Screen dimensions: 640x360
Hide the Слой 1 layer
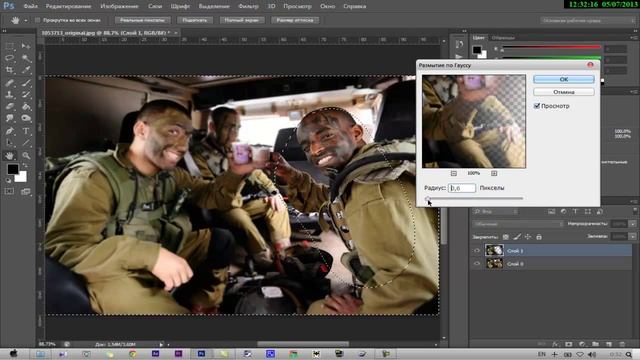pyautogui.click(x=477, y=251)
